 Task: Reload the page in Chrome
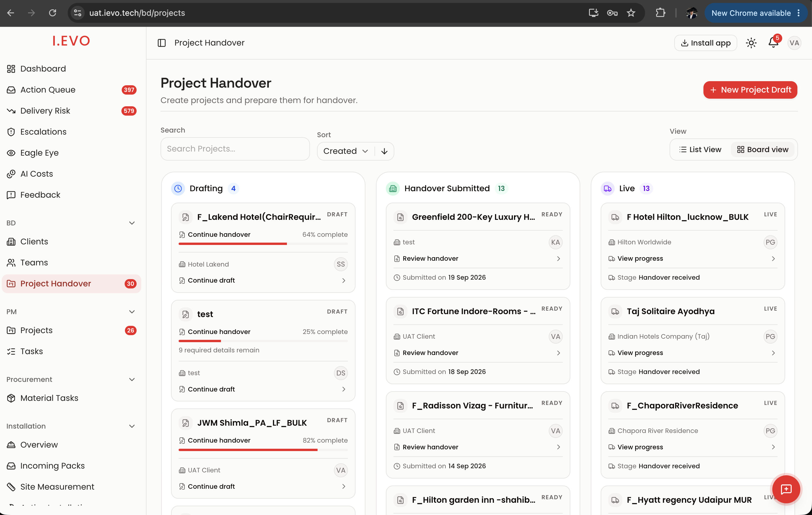click(x=53, y=13)
